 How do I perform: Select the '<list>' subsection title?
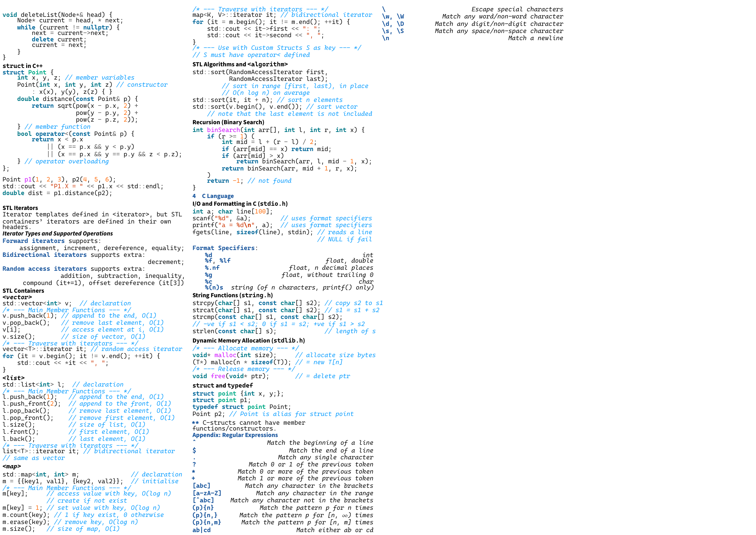13,378
